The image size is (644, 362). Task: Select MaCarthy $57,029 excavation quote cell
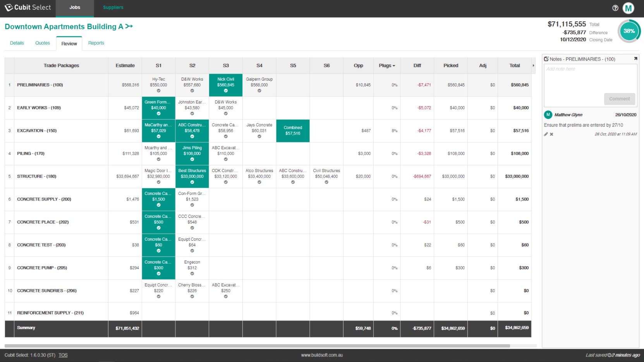tap(158, 131)
